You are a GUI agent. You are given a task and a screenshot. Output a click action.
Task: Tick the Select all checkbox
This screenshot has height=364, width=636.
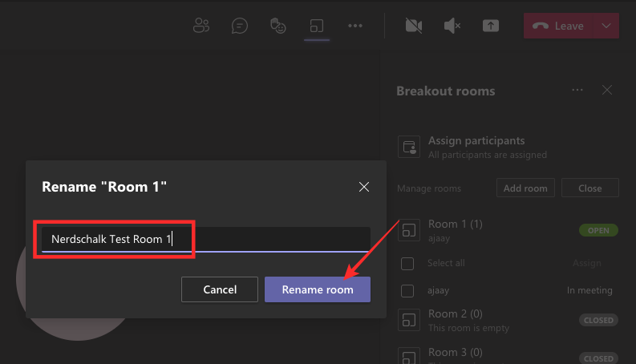(x=407, y=263)
